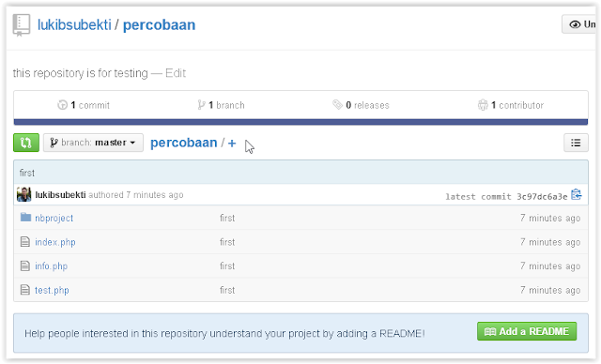The height and width of the screenshot is (364, 601).
Task: Click the green compare and review button
Action: (26, 143)
